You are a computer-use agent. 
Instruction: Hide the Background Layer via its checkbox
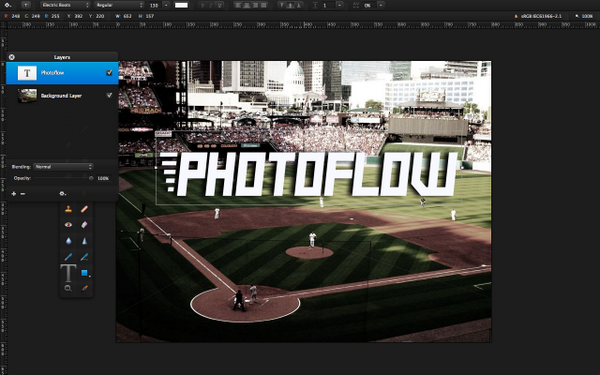coord(109,95)
